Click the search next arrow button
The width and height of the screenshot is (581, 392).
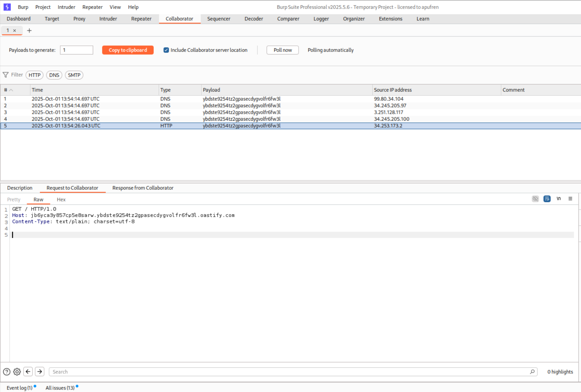[x=39, y=372]
